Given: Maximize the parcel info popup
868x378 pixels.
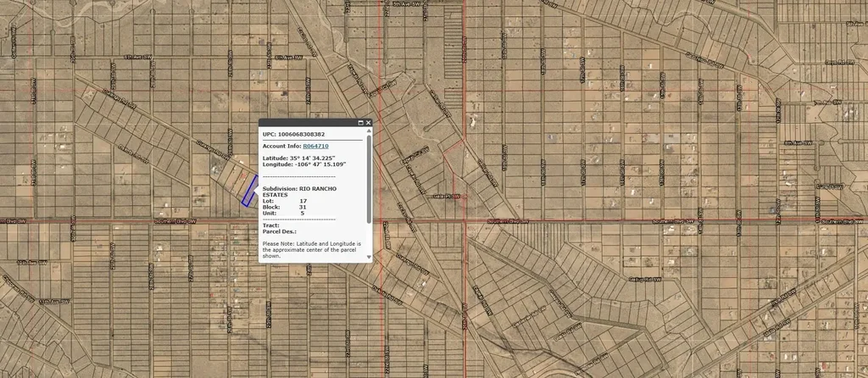Looking at the screenshot, I should tap(360, 123).
